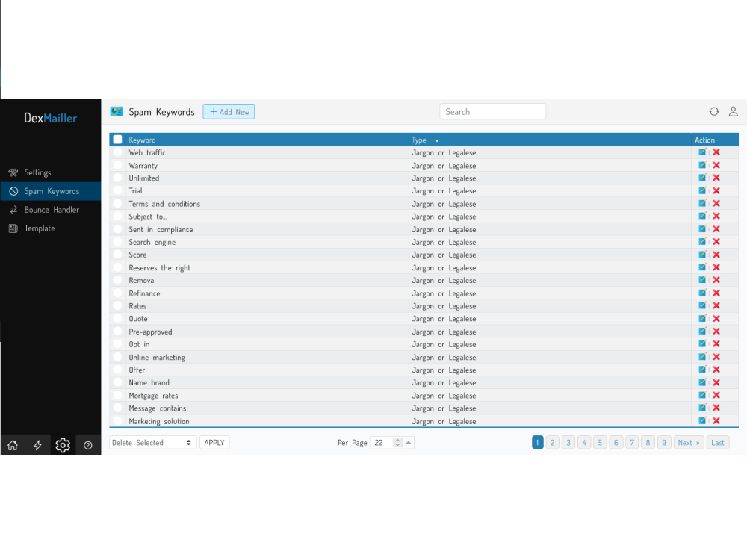
Task: Click the Online marketing keyword text
Action: click(x=157, y=357)
